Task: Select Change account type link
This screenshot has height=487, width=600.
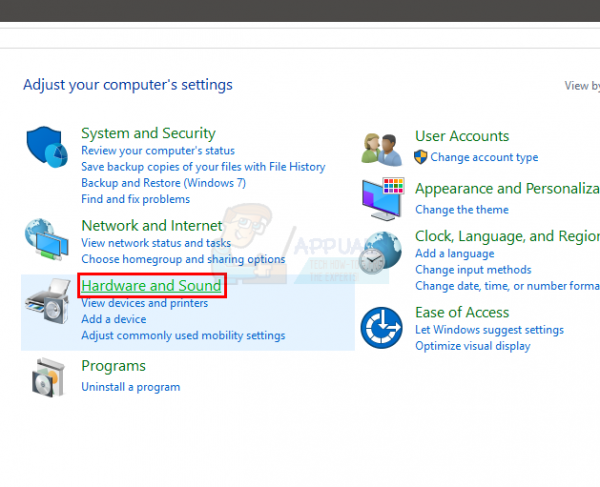Action: click(x=484, y=157)
